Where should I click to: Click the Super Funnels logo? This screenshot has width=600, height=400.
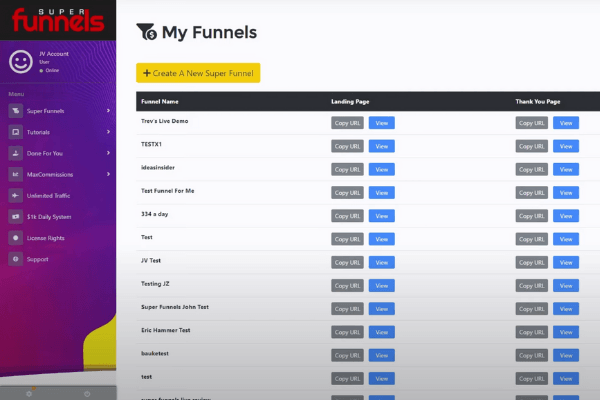tap(58, 20)
